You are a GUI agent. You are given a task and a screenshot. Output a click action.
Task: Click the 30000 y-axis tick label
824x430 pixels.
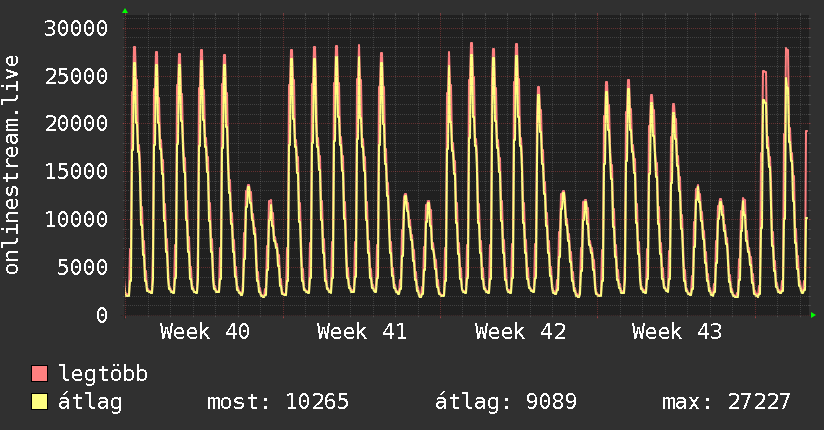[x=76, y=28]
